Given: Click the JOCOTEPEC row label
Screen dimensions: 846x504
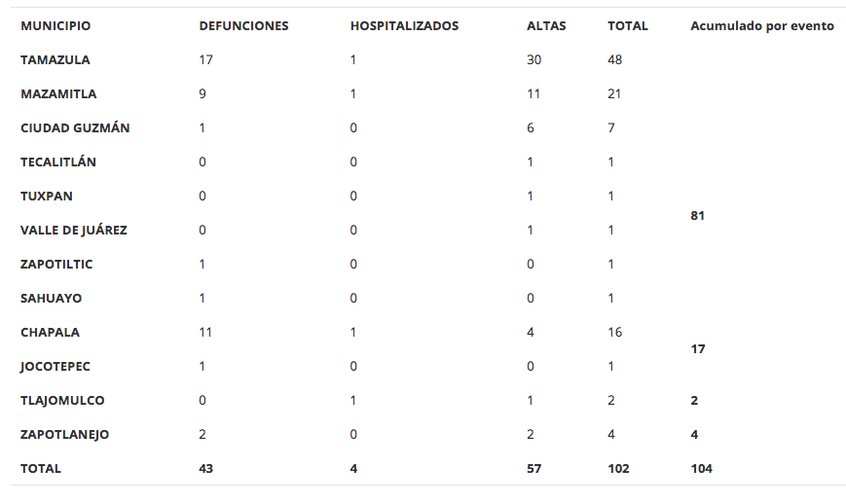Looking at the screenshot, I should pos(55,367).
